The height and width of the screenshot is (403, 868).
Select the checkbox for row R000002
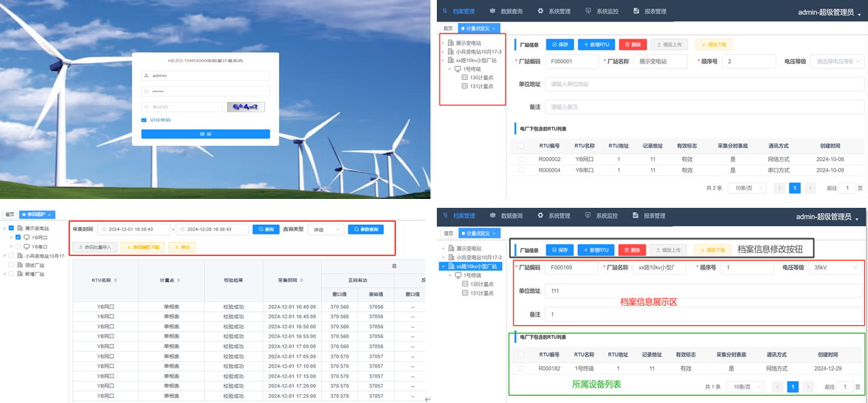click(521, 159)
